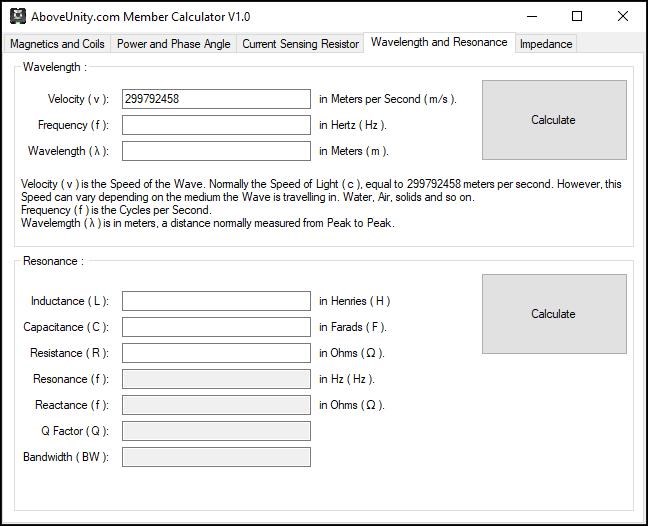Click the Resistance (R) input field
Image resolution: width=648 pixels, height=526 pixels.
click(216, 353)
